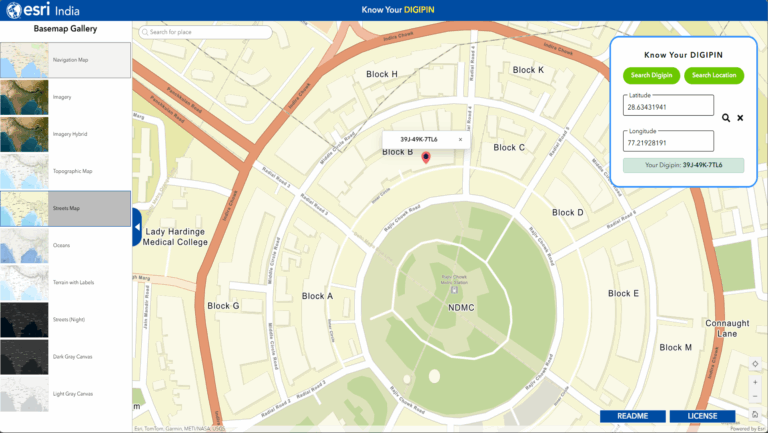Viewport: 768px width, 433px height.
Task: Click the Block E map label
Action: coord(623,293)
